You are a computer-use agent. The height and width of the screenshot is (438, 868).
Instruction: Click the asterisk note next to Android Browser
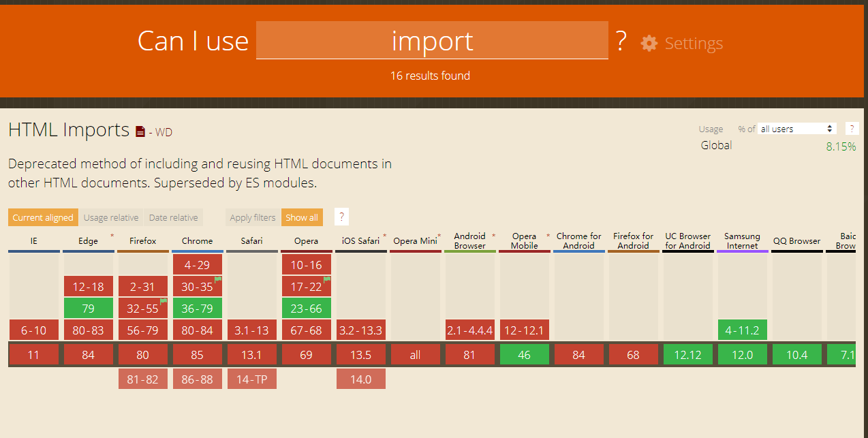point(493,236)
